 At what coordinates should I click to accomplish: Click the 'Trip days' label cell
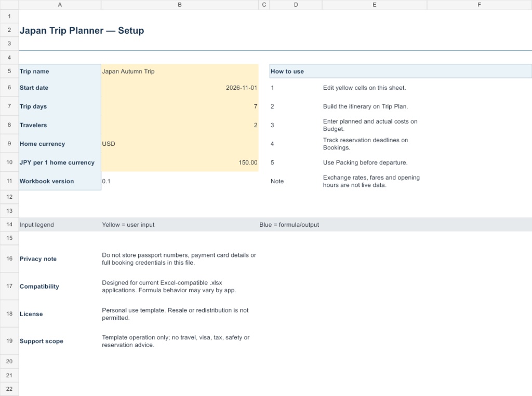(x=60, y=106)
